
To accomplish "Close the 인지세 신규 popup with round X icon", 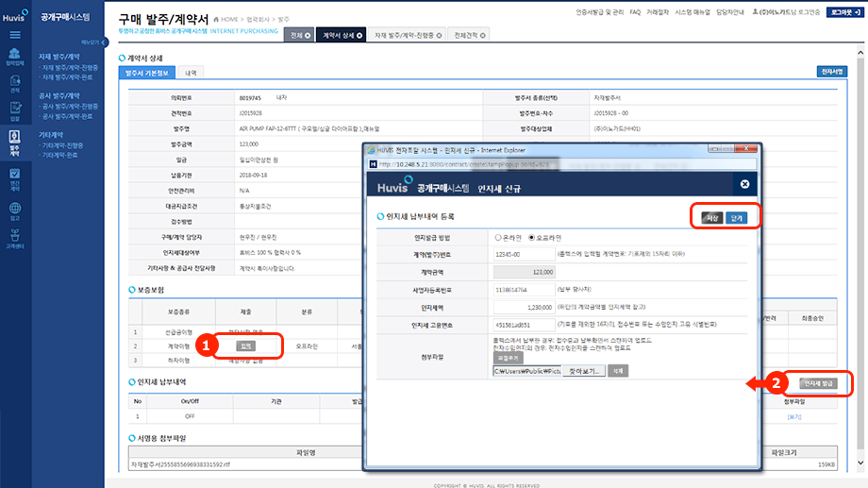I will pos(744,184).
